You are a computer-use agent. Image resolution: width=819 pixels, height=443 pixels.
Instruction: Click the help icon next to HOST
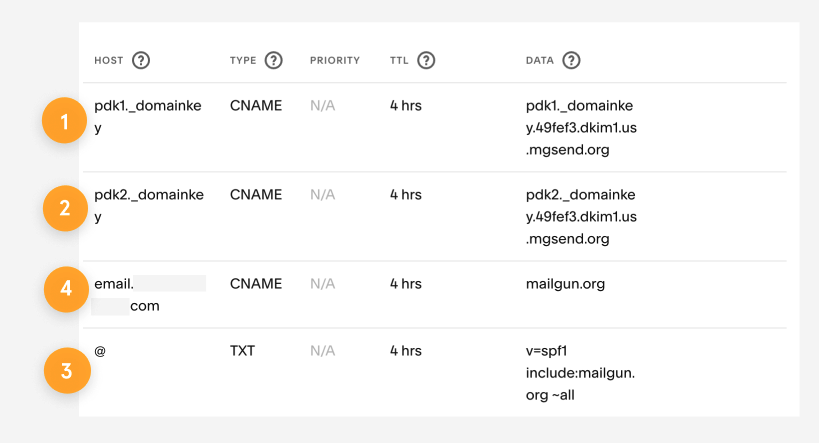pos(141,60)
